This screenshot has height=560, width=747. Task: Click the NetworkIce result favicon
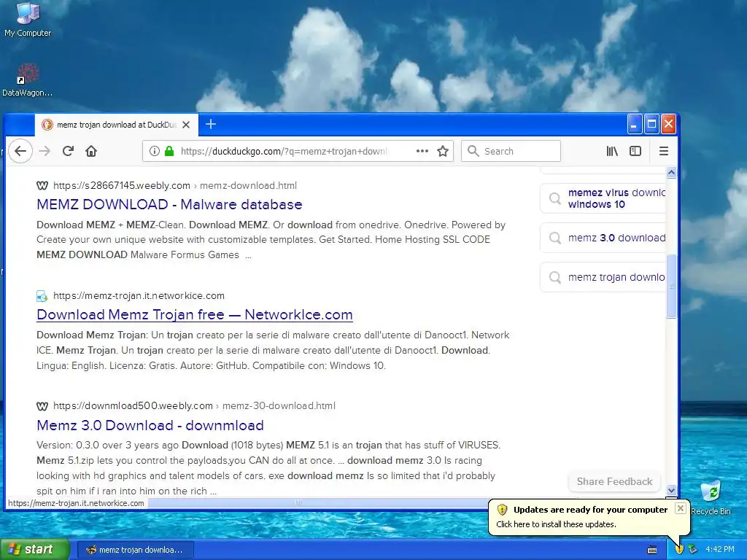coord(42,296)
